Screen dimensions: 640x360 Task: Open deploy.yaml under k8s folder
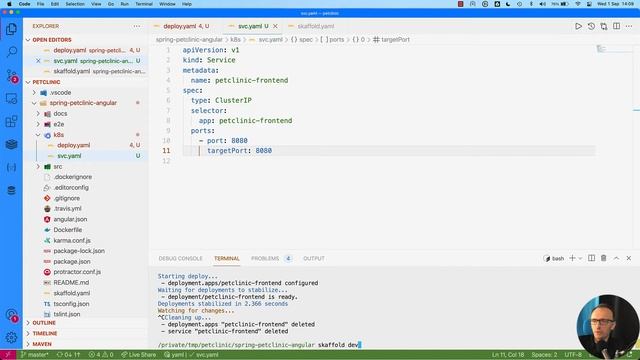73,145
